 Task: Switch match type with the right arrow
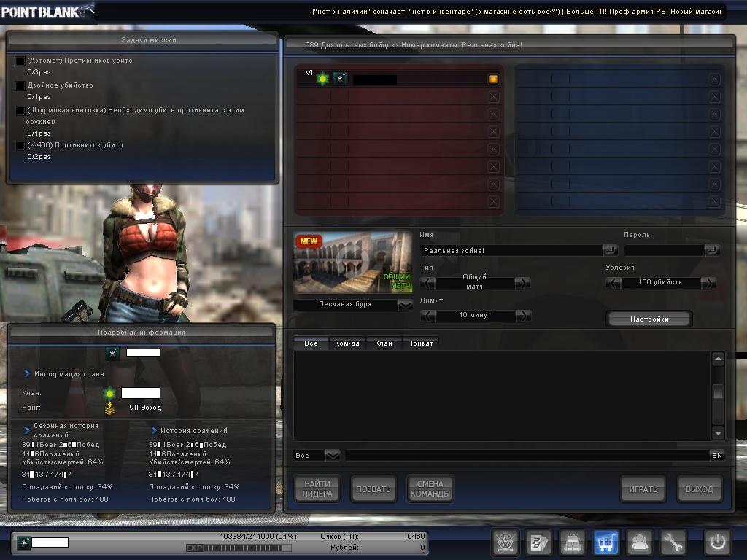pos(522,282)
